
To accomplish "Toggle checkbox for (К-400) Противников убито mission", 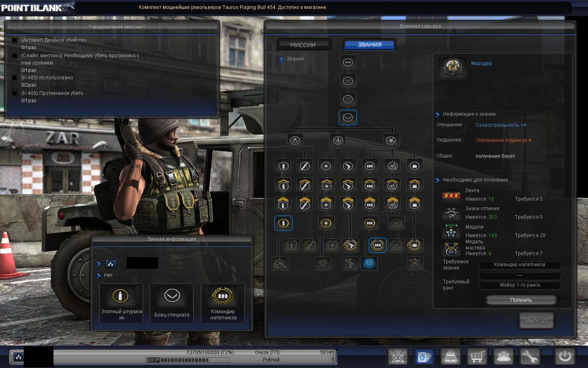I will coord(15,93).
